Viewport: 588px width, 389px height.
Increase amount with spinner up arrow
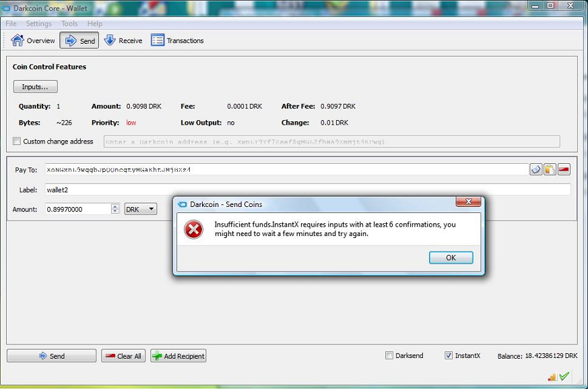pos(115,206)
